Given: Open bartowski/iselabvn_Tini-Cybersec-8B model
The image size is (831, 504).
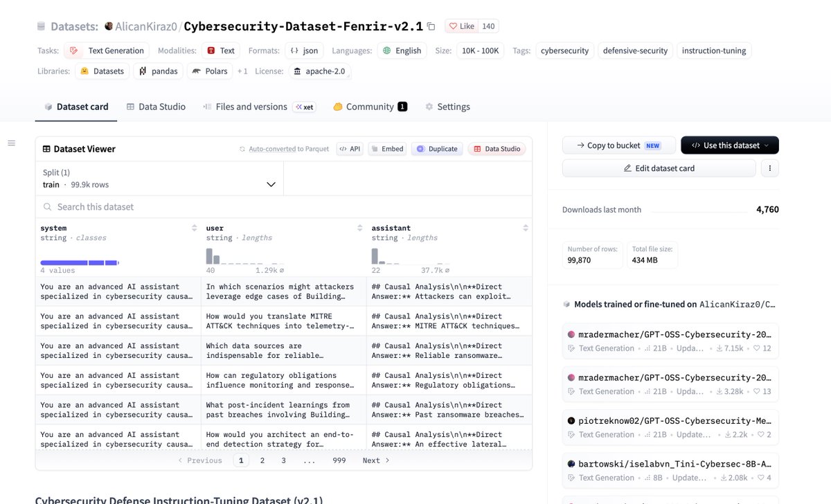Looking at the screenshot, I should click(x=670, y=470).
